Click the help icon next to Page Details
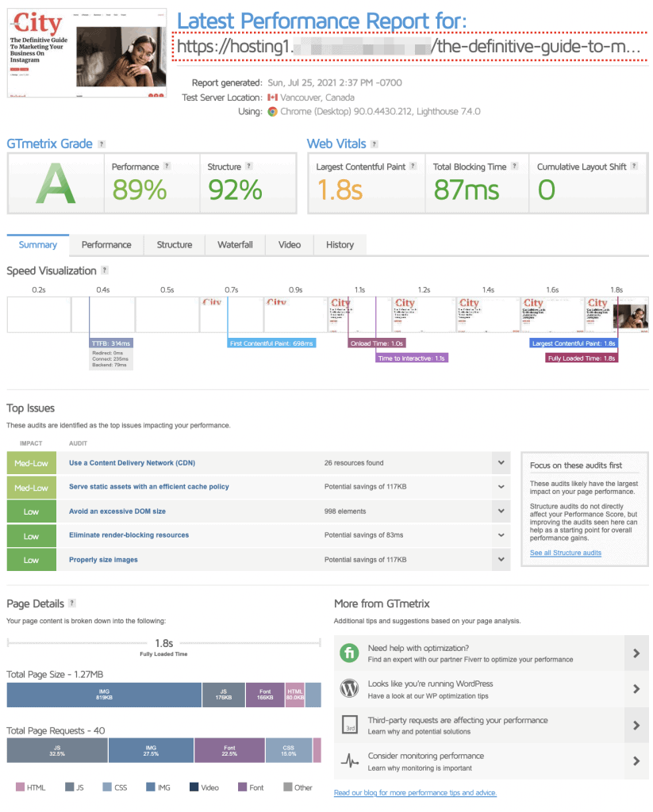Image resolution: width=653 pixels, height=812 pixels. [72, 603]
